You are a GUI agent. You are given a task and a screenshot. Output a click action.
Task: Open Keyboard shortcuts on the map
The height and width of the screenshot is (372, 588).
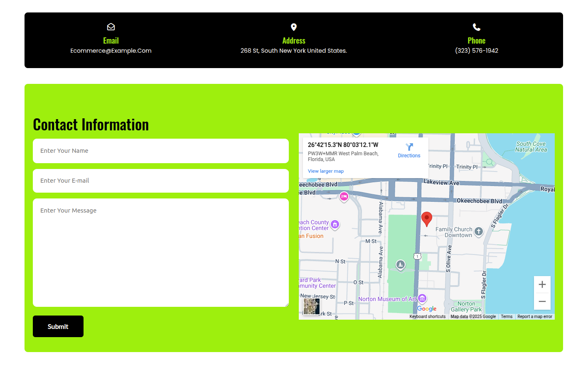pos(427,316)
